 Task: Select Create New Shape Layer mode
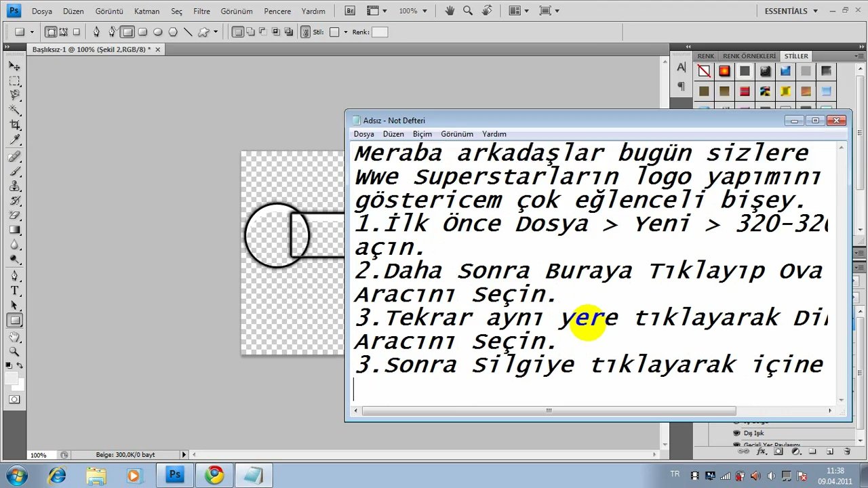[x=237, y=32]
